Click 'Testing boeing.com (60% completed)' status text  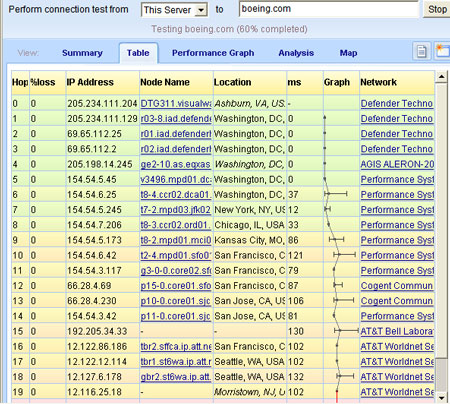229,29
